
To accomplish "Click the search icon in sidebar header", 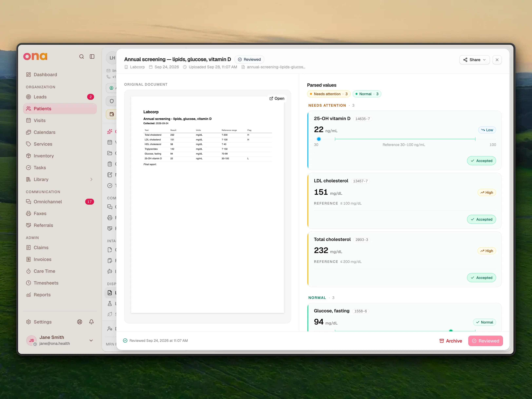I will pyautogui.click(x=82, y=57).
